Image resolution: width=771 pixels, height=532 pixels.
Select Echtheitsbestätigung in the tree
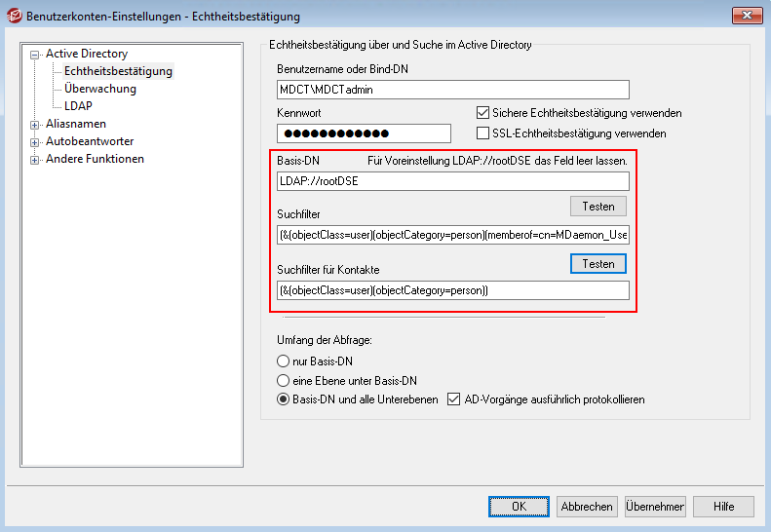tap(118, 71)
